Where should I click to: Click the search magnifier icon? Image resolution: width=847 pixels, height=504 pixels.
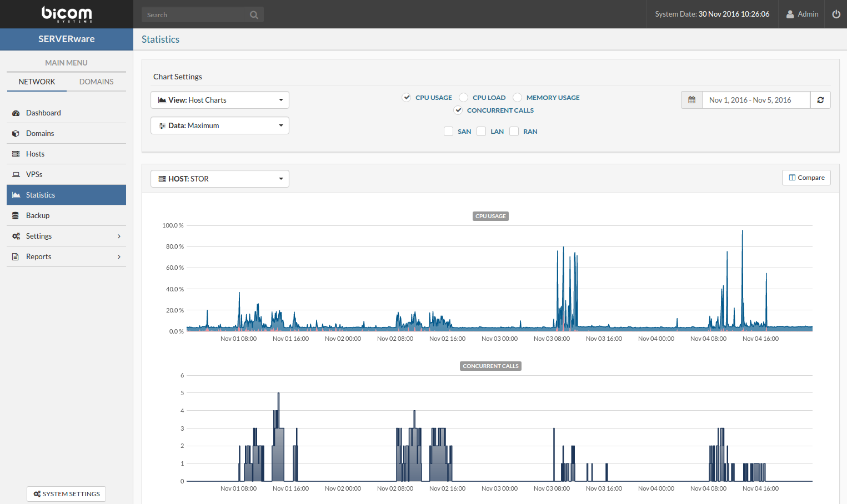pos(254,15)
